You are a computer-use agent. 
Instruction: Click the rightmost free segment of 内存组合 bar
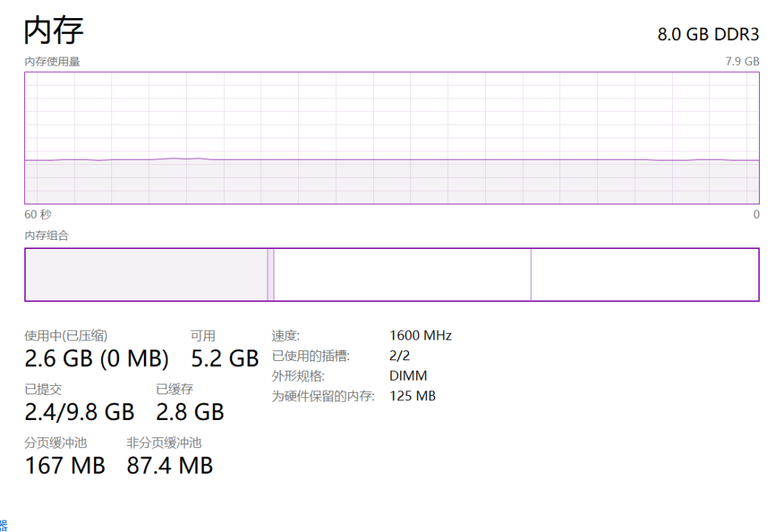click(644, 275)
